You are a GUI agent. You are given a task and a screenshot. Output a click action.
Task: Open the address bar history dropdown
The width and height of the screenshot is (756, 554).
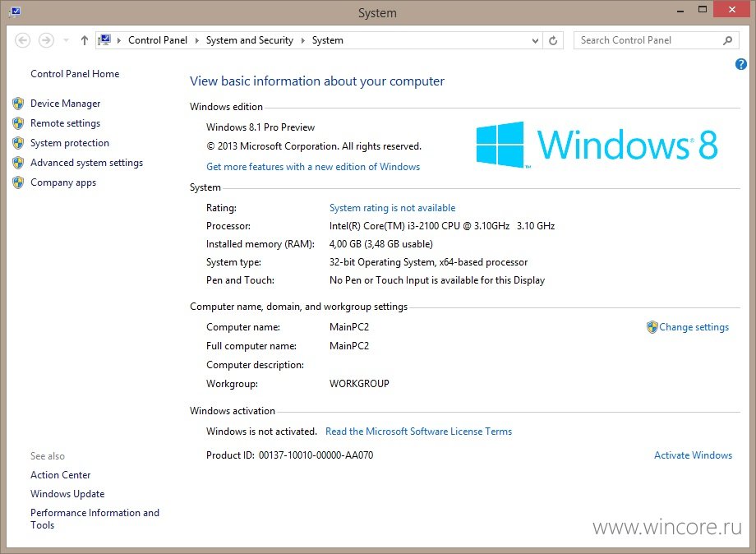[535, 40]
